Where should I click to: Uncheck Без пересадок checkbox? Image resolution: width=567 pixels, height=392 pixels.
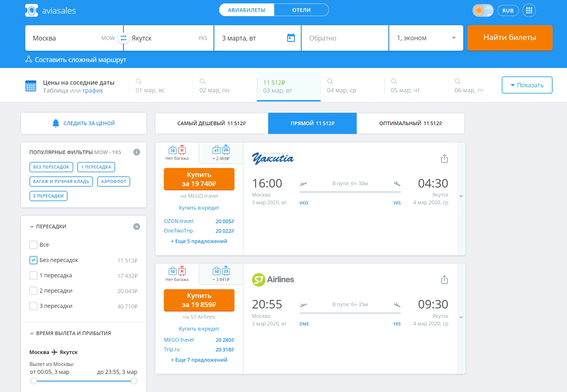click(x=33, y=260)
